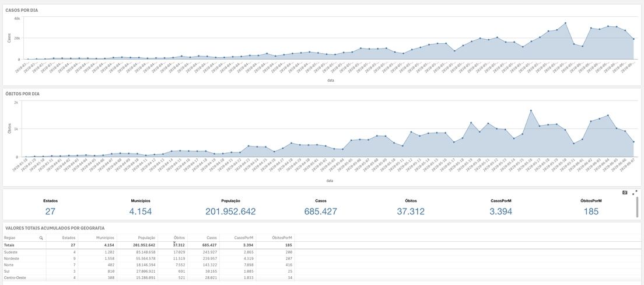Expand KPI panel to full screen
644x285 pixels.
pos(635,192)
